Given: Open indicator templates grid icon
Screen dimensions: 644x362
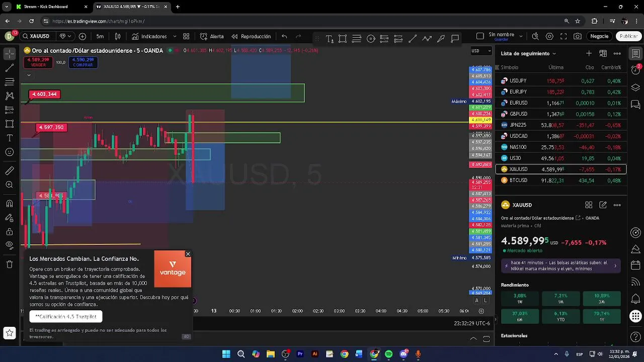Looking at the screenshot, I should (x=186, y=36).
